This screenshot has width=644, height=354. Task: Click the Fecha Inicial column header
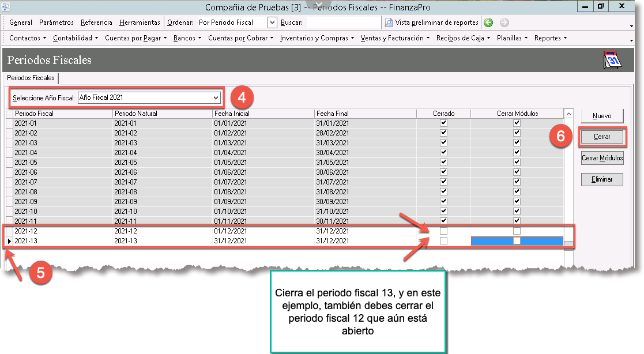pos(263,114)
